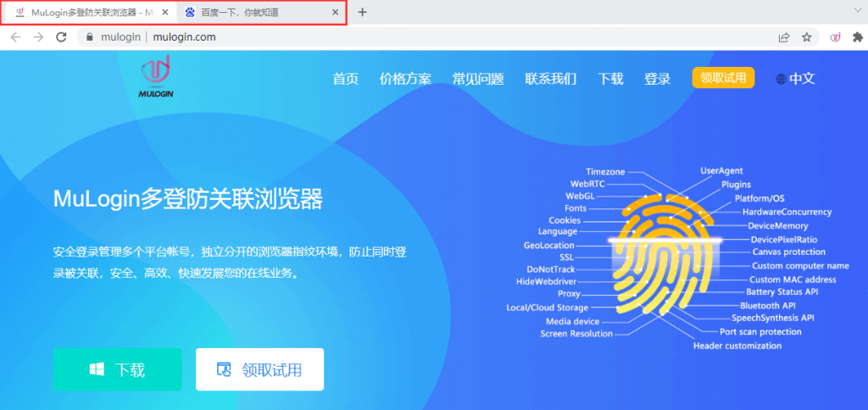
Task: Click the green 下载 download button
Action: point(117,369)
